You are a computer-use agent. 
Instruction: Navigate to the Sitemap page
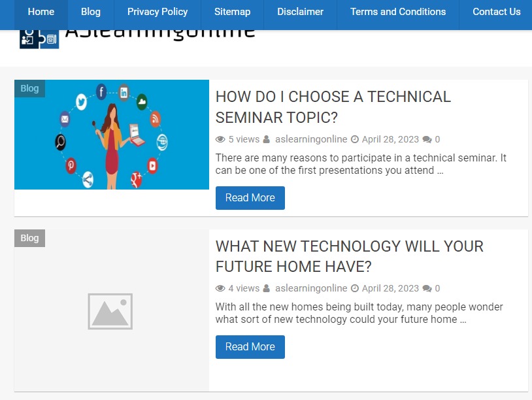click(x=232, y=12)
